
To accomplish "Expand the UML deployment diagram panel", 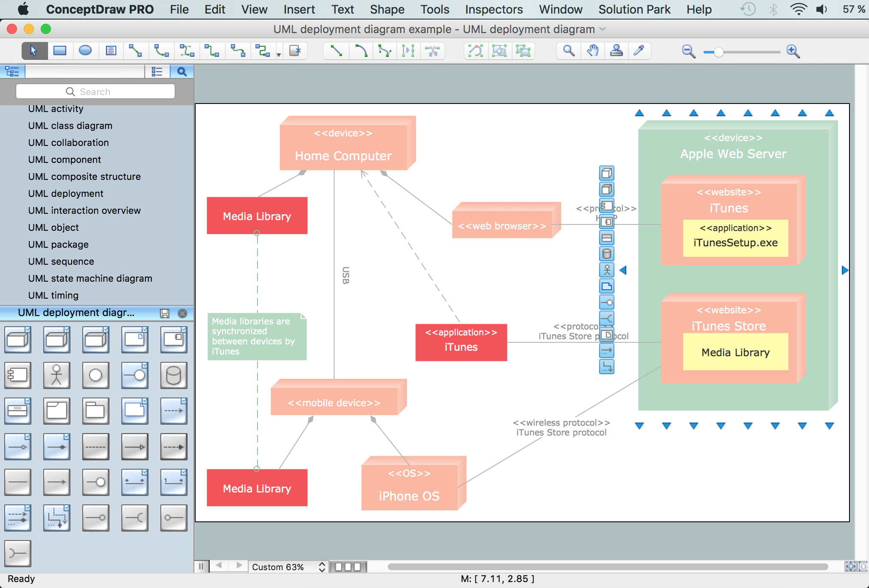I will pos(77,312).
